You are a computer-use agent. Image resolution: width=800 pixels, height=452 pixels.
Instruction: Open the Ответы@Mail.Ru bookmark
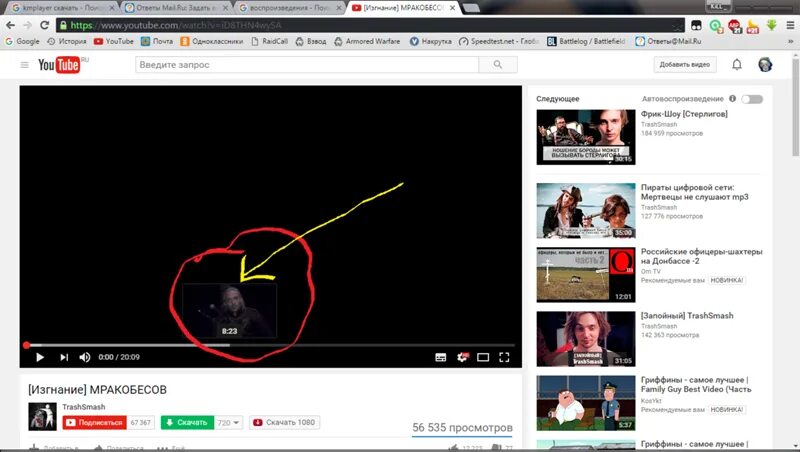click(x=668, y=41)
